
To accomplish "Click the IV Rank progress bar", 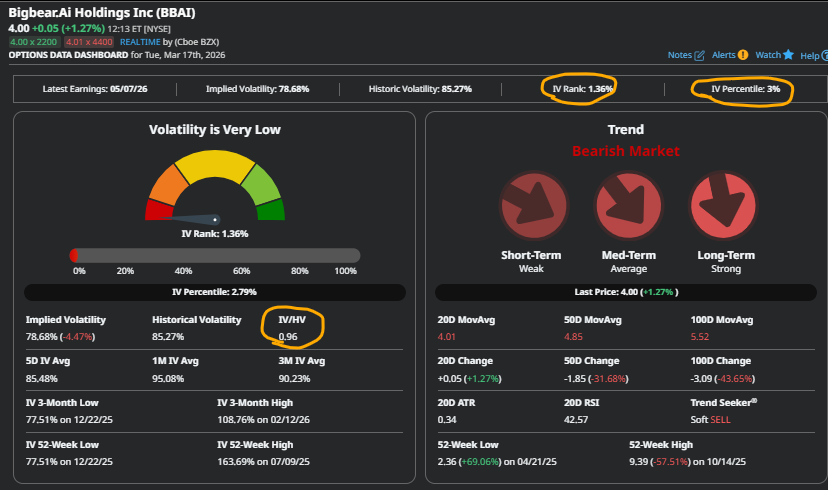I will click(x=215, y=256).
